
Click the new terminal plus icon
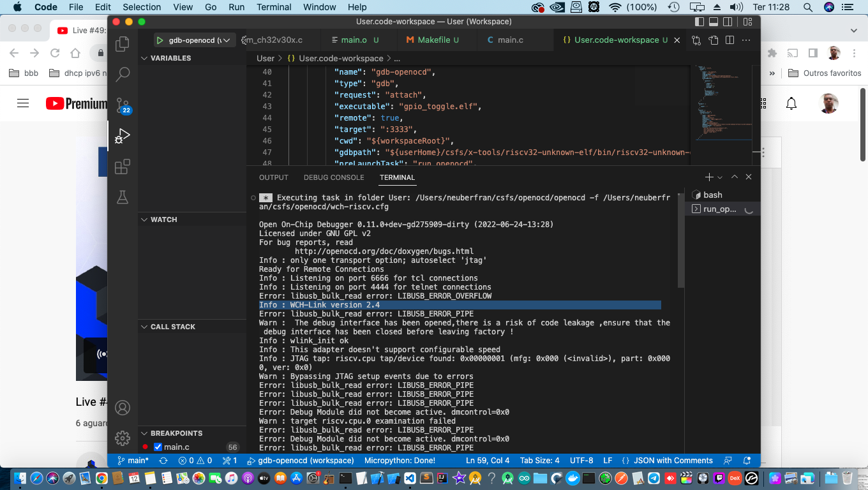(708, 177)
